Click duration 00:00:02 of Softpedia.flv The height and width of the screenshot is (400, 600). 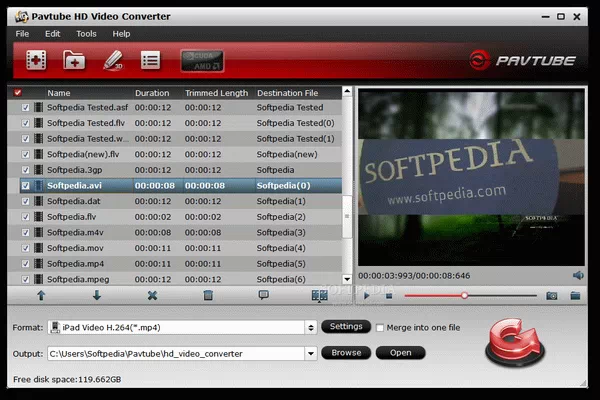point(153,217)
